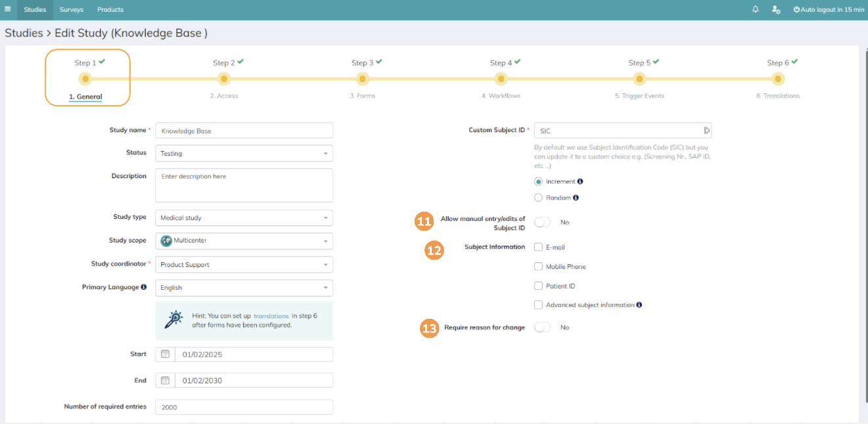Click the Step 5 label text
The height and width of the screenshot is (424, 868).
[639, 63]
